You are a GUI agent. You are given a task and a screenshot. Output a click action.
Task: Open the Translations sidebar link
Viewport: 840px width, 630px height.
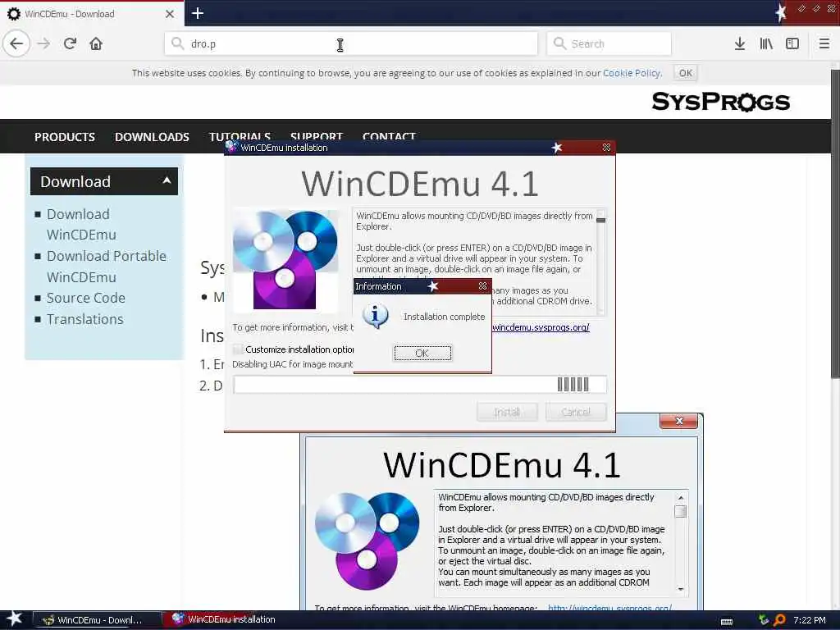coord(84,319)
